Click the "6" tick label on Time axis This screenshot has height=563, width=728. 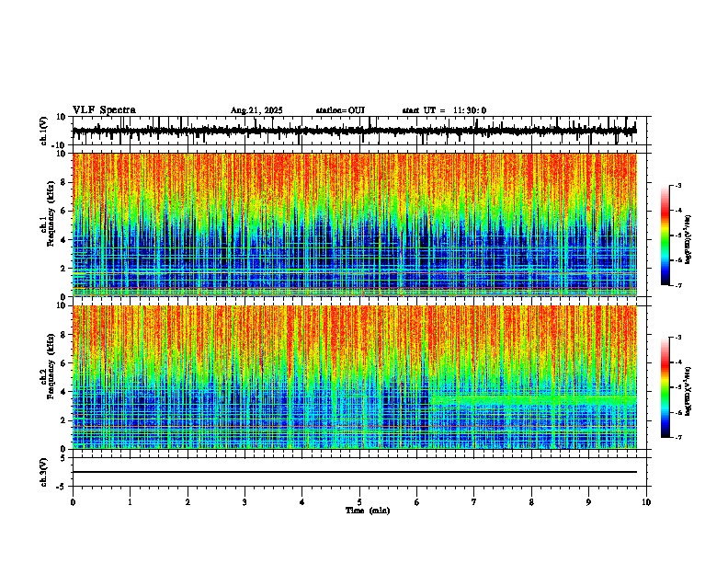tap(416, 502)
